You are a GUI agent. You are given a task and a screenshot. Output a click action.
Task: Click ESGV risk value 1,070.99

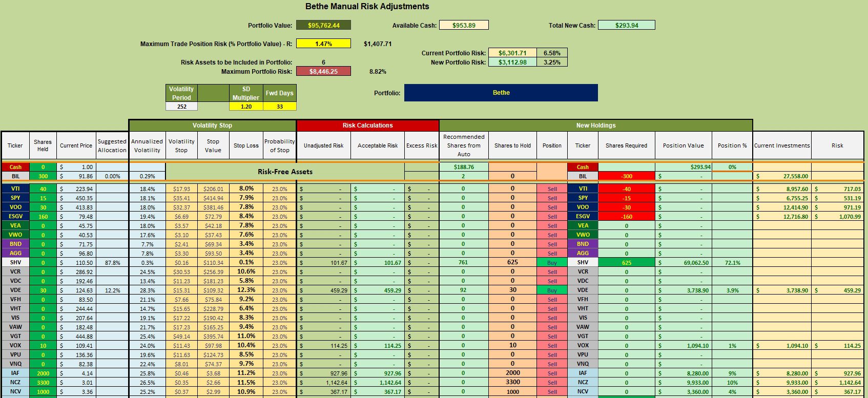pos(837,217)
